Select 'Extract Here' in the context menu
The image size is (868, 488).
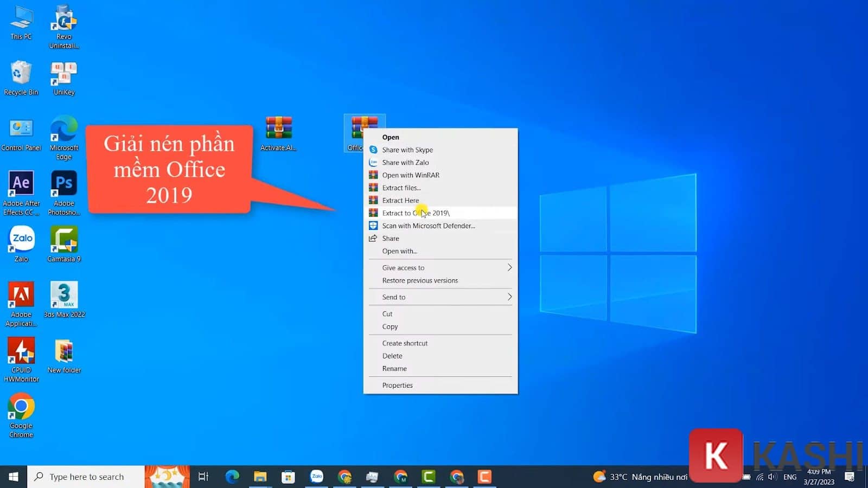[x=400, y=200]
